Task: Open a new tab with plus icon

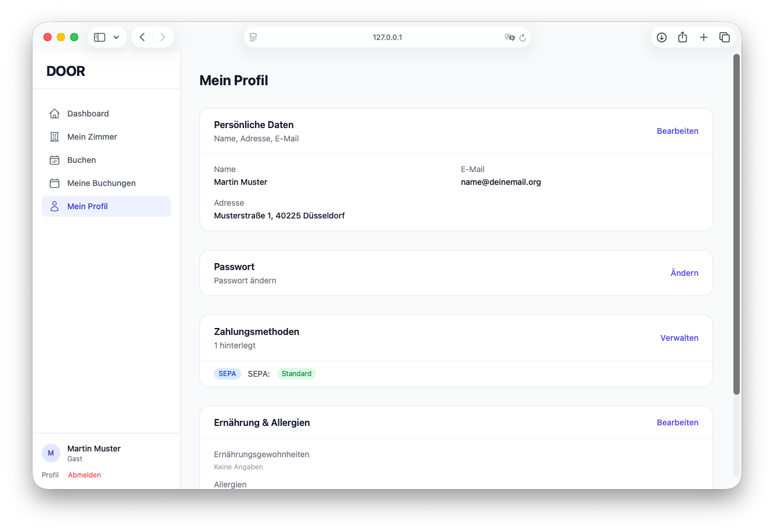Action: [703, 37]
